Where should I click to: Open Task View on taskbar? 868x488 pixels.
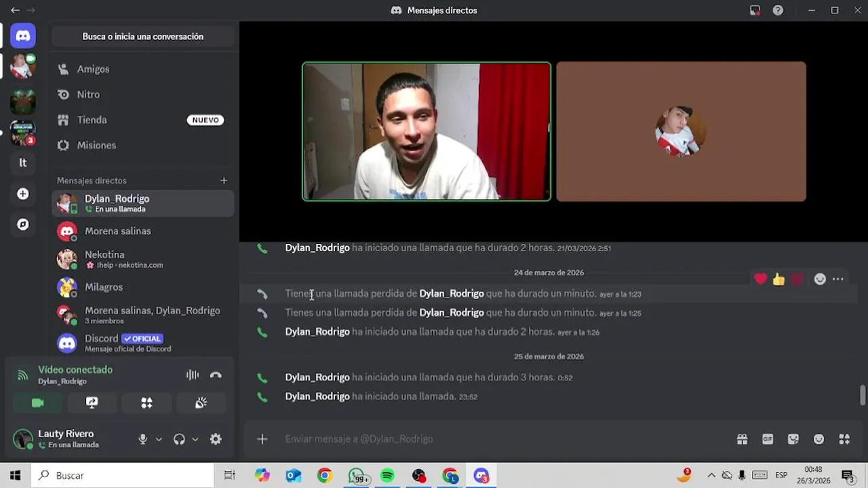pyautogui.click(x=230, y=476)
